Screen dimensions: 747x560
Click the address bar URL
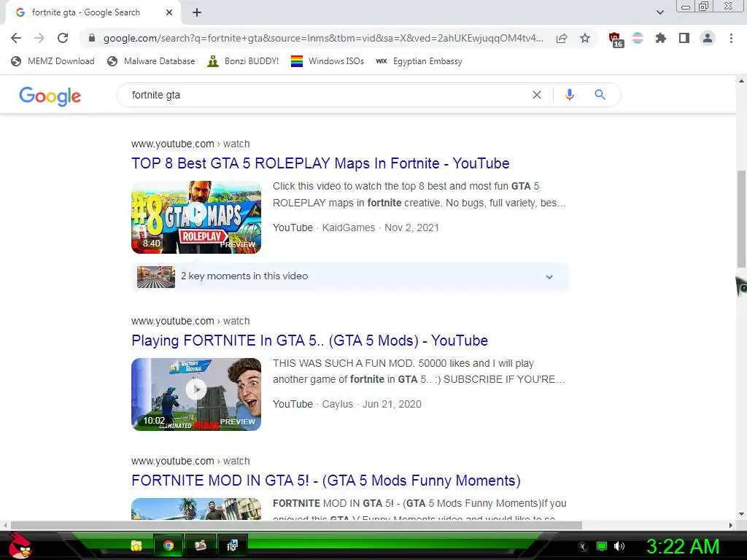(x=323, y=38)
